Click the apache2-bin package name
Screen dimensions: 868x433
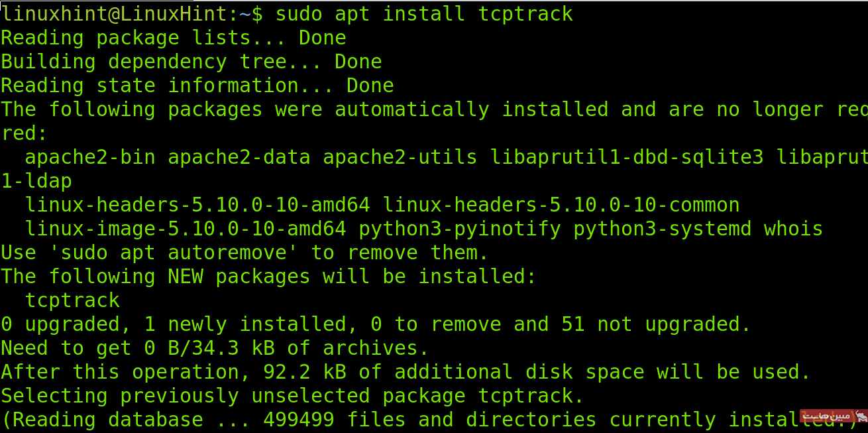[90, 156]
